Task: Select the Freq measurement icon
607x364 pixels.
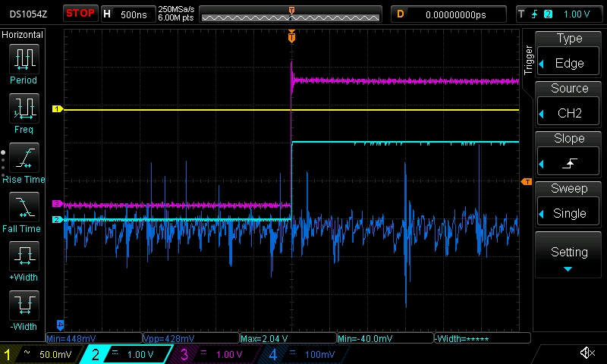Action: point(24,112)
